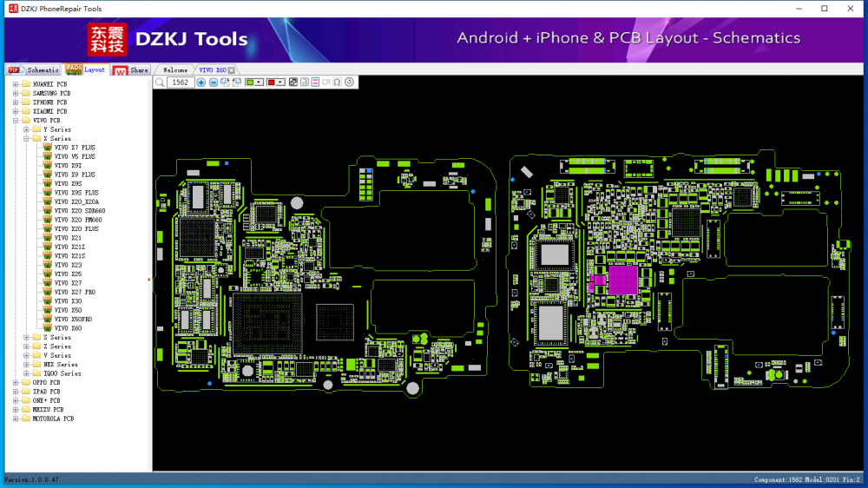The image size is (868, 488).
Task: Click the layered-squares icon after the red swatch
Action: click(x=293, y=82)
